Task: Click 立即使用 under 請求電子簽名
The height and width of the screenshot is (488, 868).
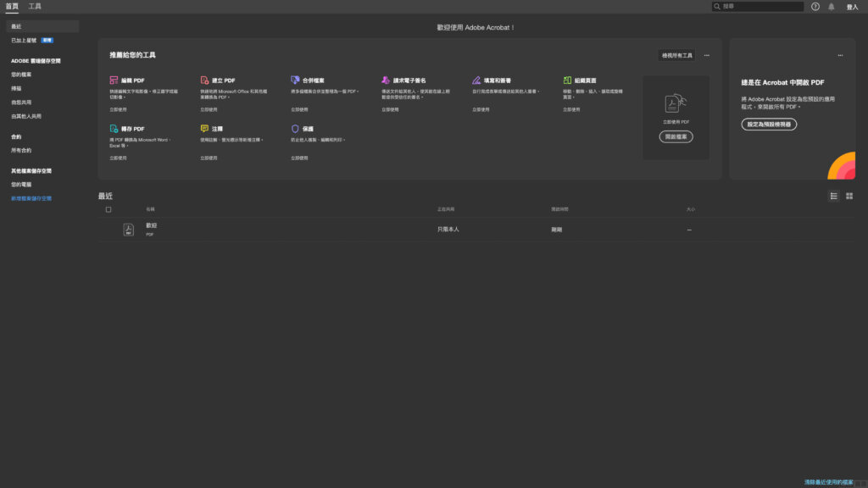Action: tap(390, 109)
